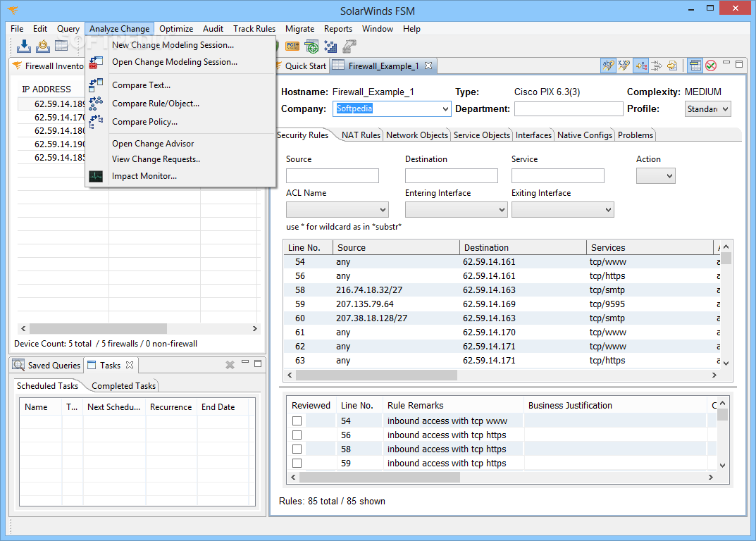Click the Source filter input field
Screen dimensions: 756x541
[332, 176]
